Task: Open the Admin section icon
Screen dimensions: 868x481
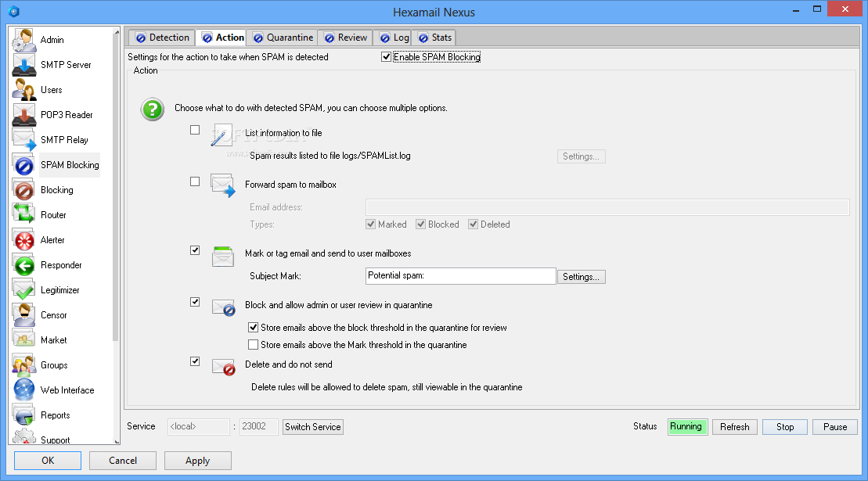Action: pos(24,40)
